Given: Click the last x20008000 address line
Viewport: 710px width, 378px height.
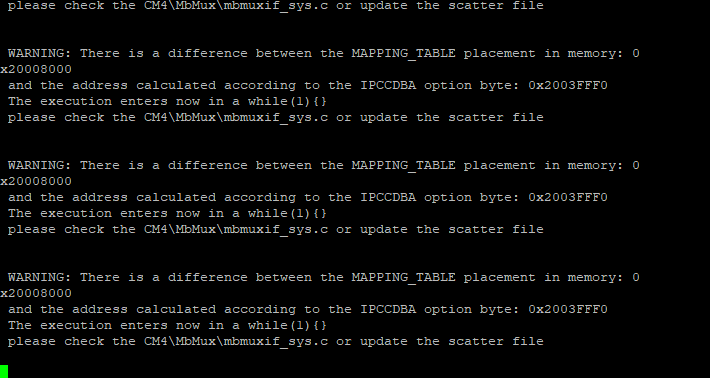Looking at the screenshot, I should point(36,293).
